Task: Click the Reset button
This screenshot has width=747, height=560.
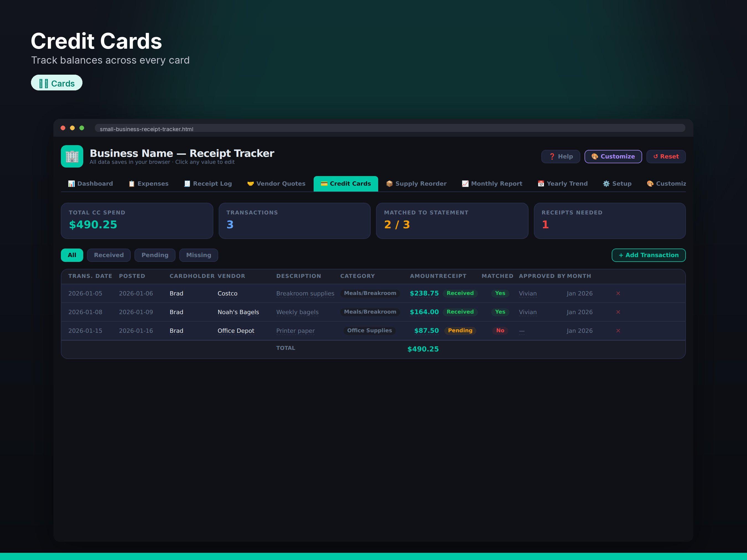Action: tap(666, 157)
